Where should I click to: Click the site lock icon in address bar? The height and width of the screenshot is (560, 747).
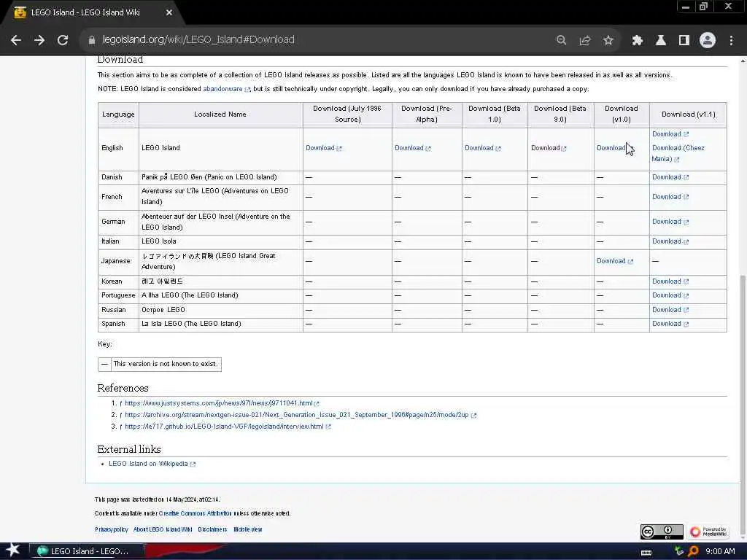[x=92, y=40]
